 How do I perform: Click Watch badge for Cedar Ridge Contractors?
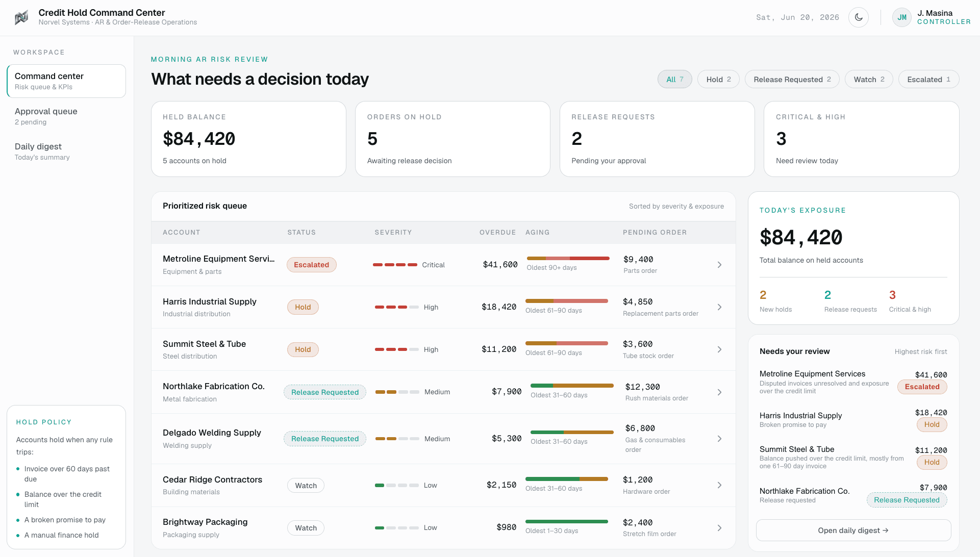[x=306, y=486]
